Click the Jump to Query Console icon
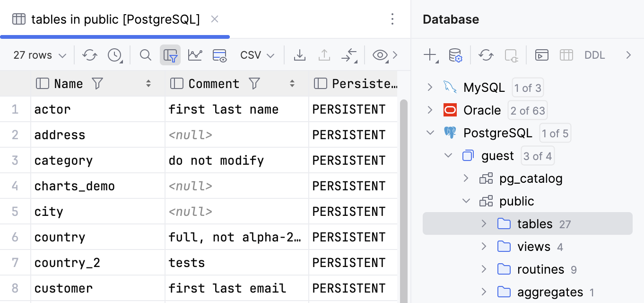 (x=349, y=55)
